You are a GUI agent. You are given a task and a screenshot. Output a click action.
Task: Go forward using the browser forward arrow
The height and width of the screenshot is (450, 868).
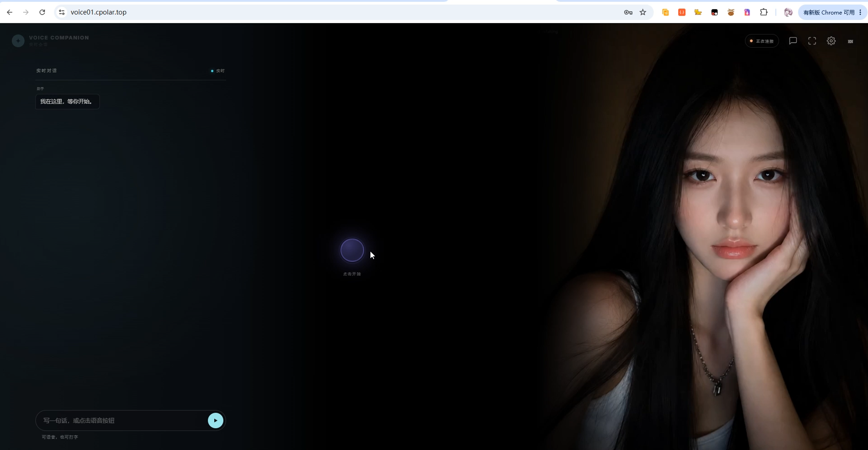coord(26,12)
